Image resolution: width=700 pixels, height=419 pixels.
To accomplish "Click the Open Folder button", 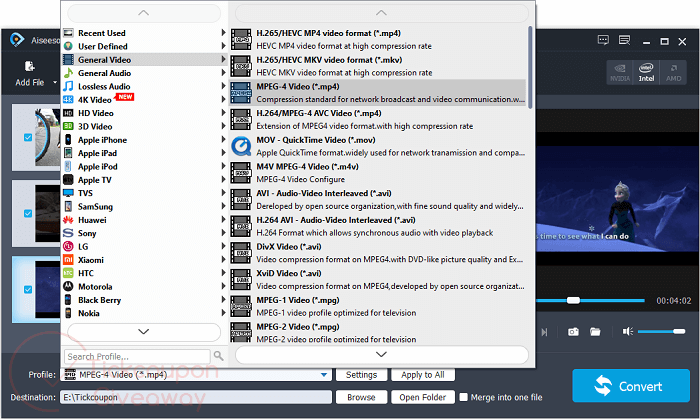I will [x=423, y=397].
